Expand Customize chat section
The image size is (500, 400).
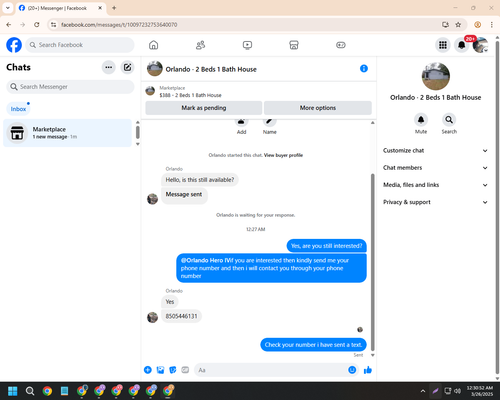tap(435, 151)
